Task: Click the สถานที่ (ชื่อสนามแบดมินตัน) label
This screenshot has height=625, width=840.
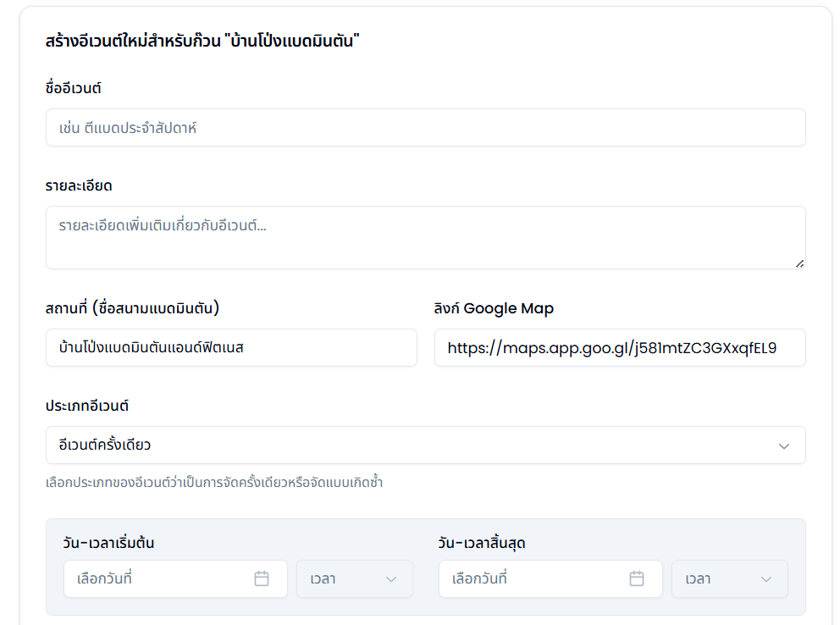Action: (133, 308)
